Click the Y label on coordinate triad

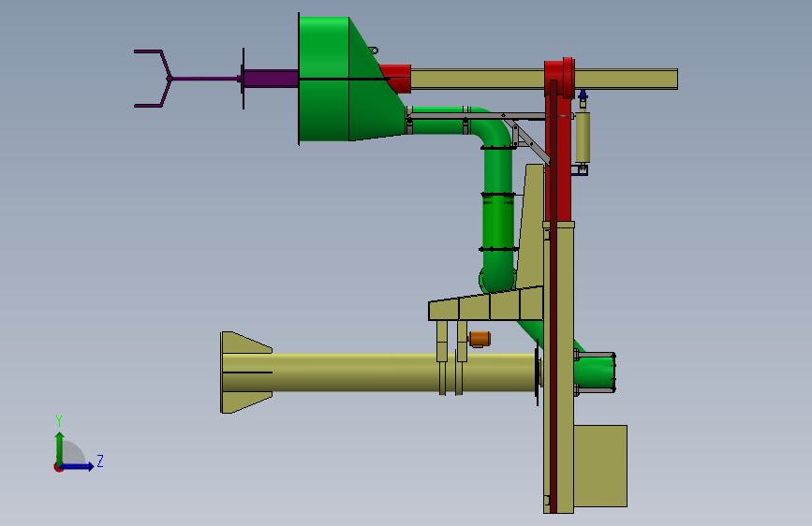click(x=59, y=421)
